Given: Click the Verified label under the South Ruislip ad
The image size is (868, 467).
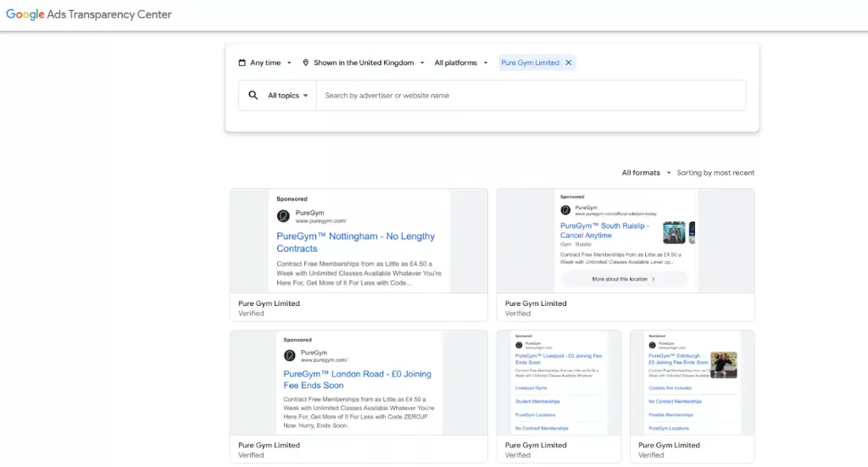Looking at the screenshot, I should click(x=518, y=314).
